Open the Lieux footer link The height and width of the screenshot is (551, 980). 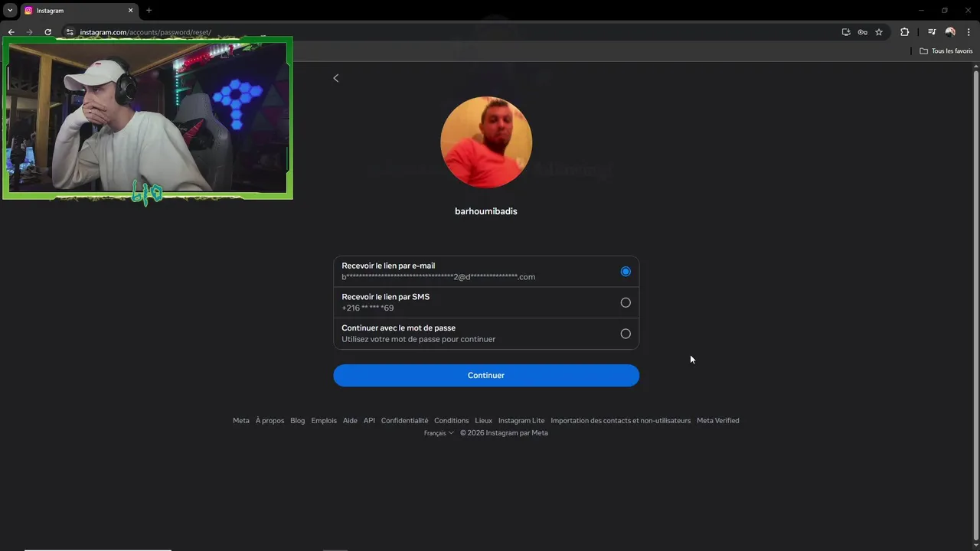[x=484, y=420]
